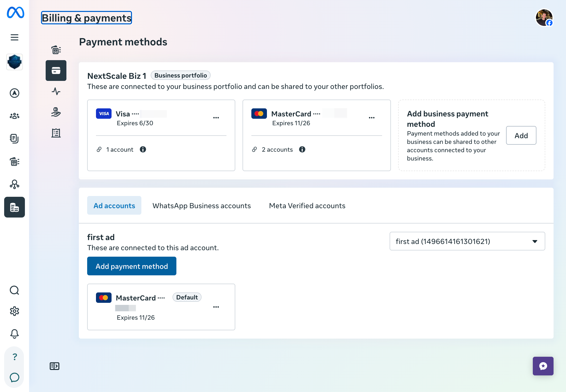566x392 pixels.
Task: Click the Billing & payments heading
Action: pyautogui.click(x=86, y=18)
